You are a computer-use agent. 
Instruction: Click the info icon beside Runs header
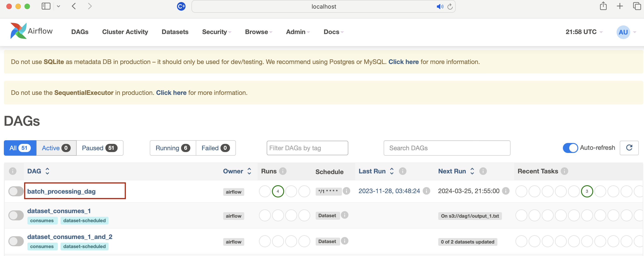(283, 171)
